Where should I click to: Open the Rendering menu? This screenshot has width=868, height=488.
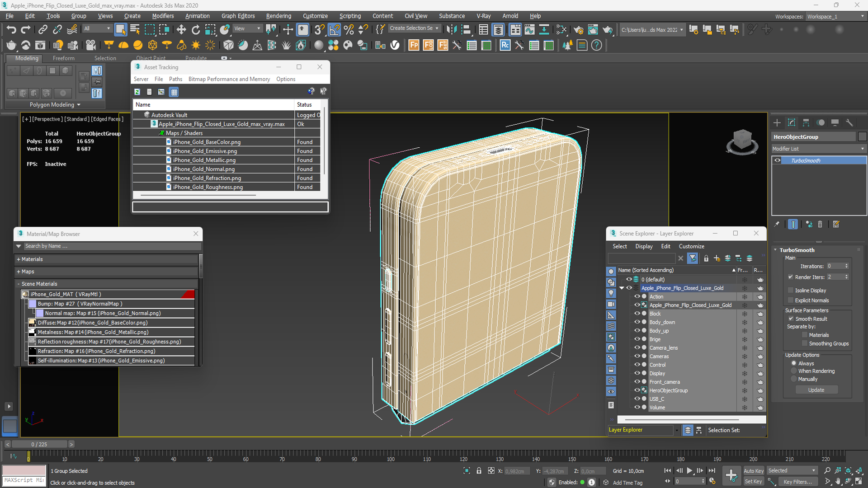coord(278,16)
